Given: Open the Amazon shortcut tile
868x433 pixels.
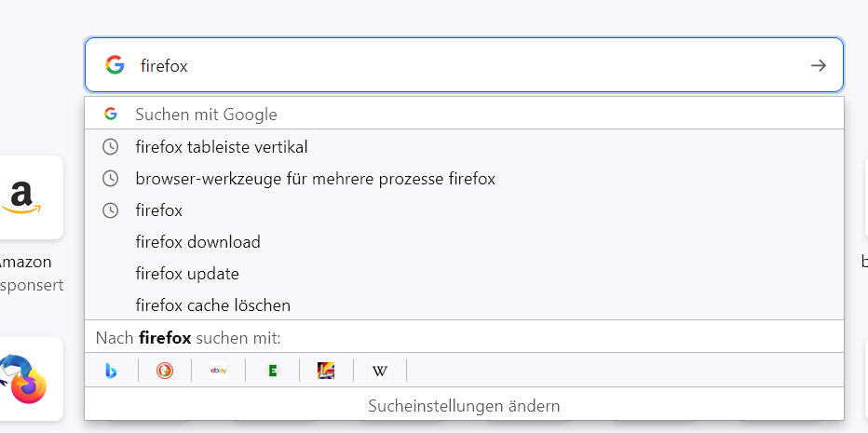Looking at the screenshot, I should point(24,197).
